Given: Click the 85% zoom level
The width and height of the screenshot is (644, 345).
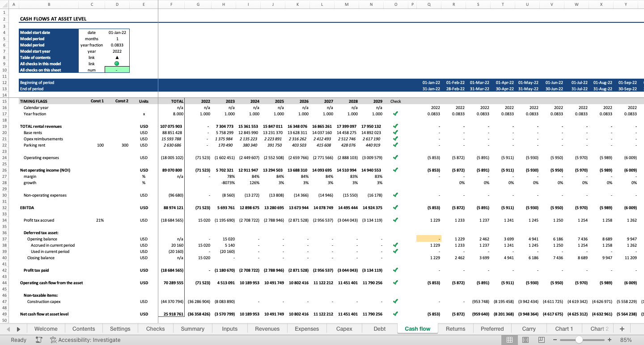Looking at the screenshot, I should pos(626,340).
